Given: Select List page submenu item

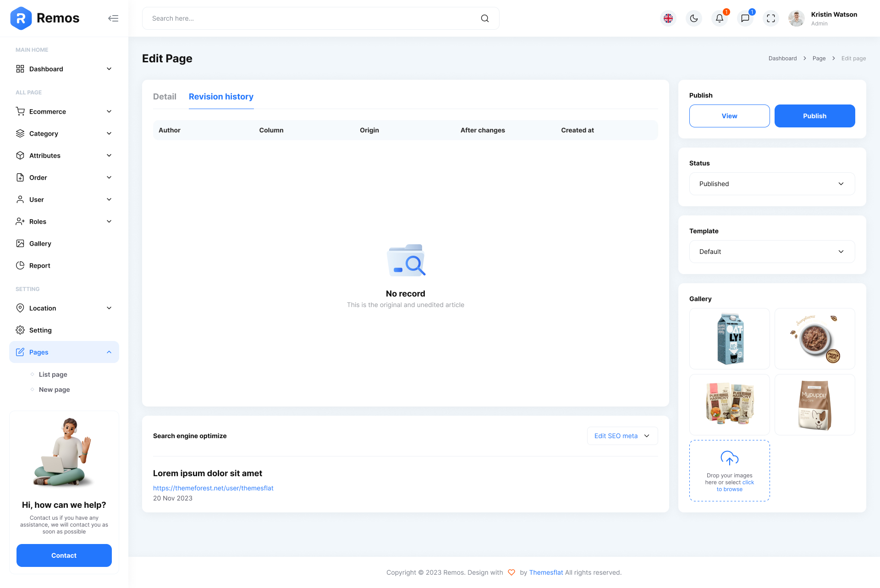Looking at the screenshot, I should tap(53, 374).
